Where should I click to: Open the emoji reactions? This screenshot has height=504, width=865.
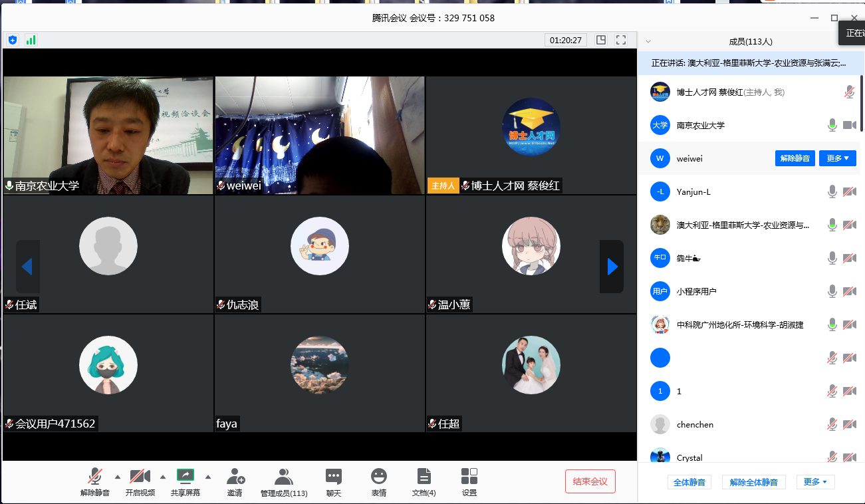379,482
